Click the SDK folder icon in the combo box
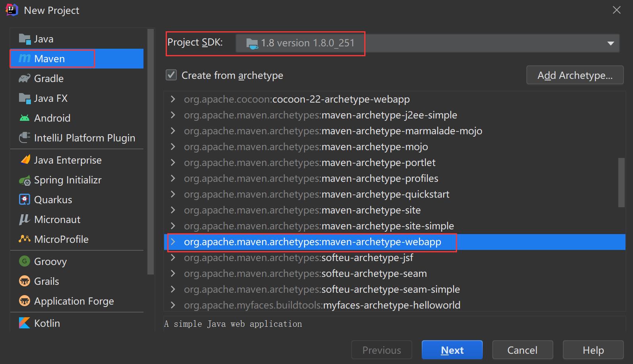This screenshot has width=633, height=364. (252, 43)
